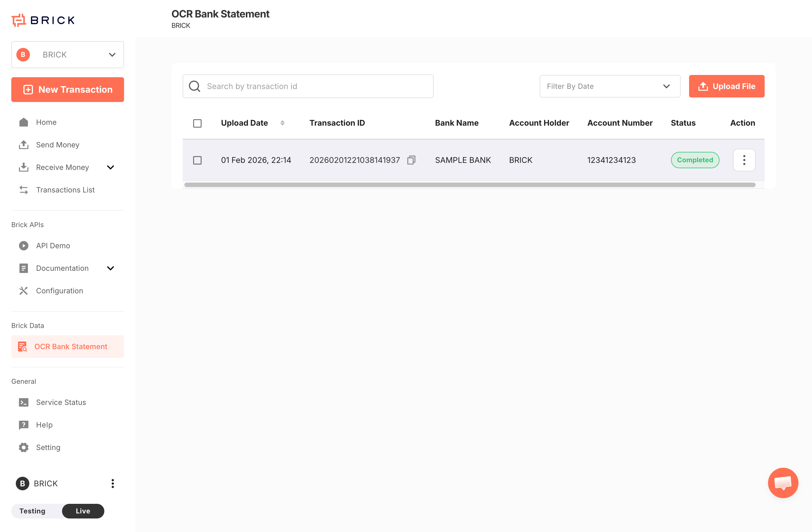Switch environment to Testing mode
The image size is (812, 532).
[x=32, y=511]
